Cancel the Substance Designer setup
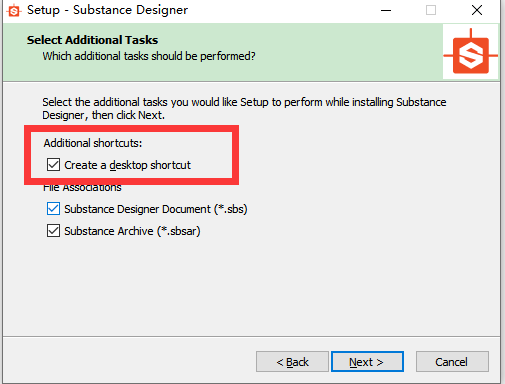The height and width of the screenshot is (384, 505). (452, 362)
